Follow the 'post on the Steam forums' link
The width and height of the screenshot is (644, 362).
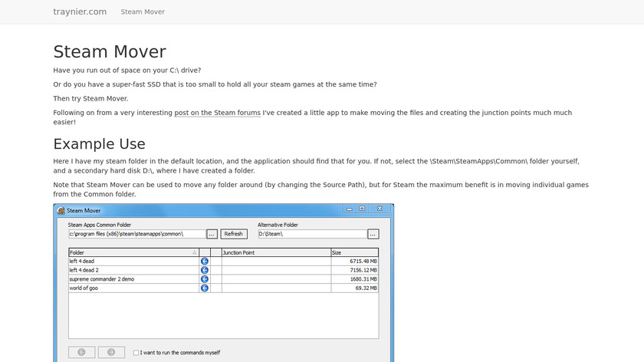217,113
